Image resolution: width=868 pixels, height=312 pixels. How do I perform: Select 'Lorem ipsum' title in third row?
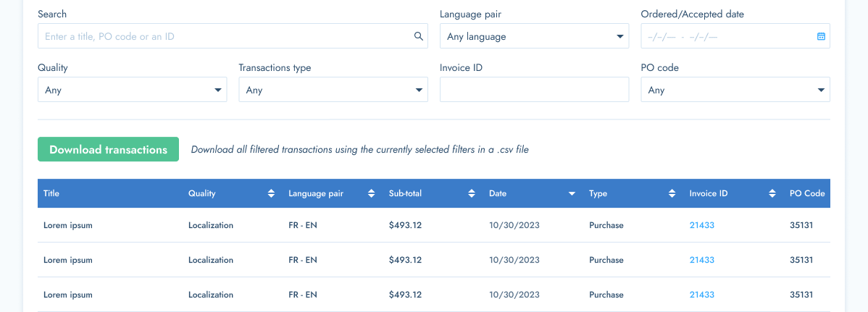coord(68,295)
